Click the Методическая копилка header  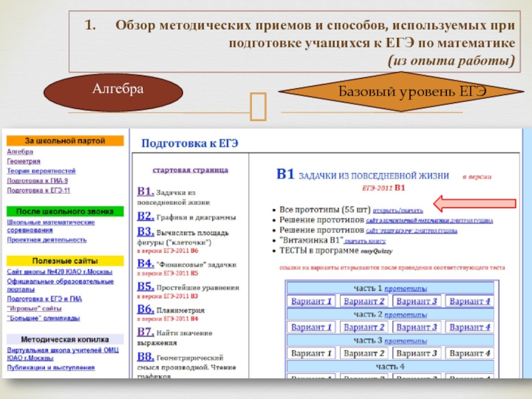click(x=65, y=339)
